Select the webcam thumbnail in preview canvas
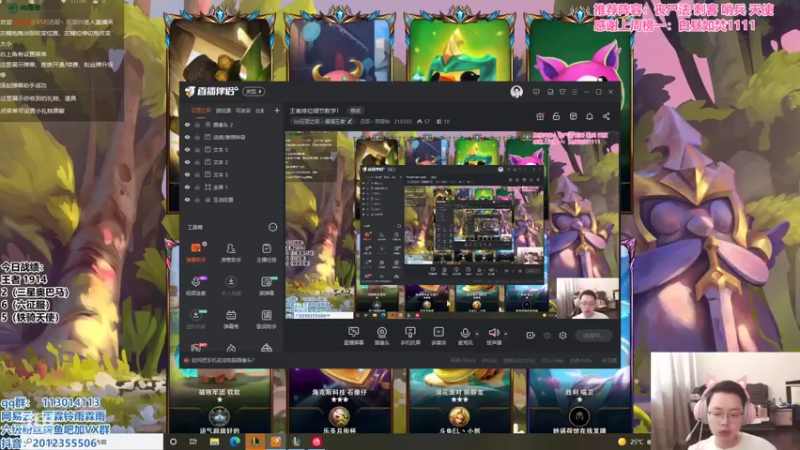Screen dimensions: 800x450 (x=587, y=298)
